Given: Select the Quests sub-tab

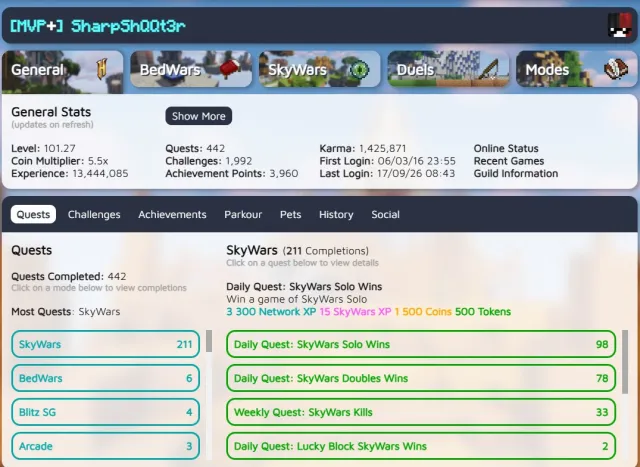Looking at the screenshot, I should (33, 214).
